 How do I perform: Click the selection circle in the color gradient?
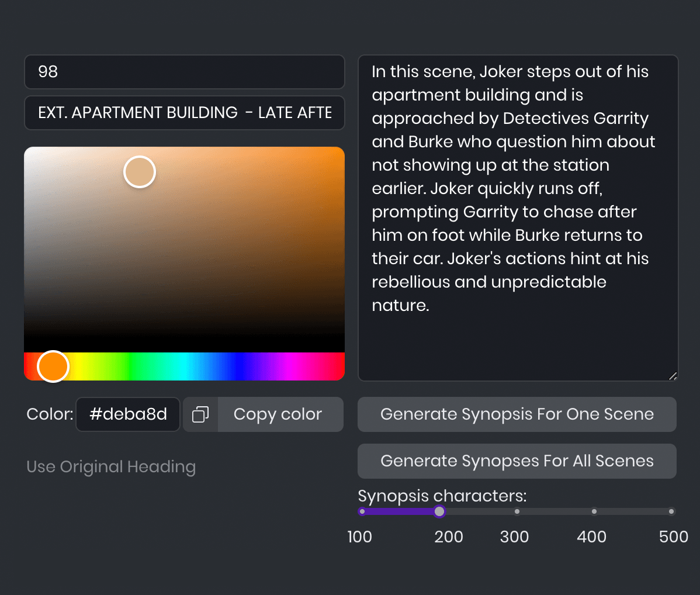pyautogui.click(x=140, y=171)
